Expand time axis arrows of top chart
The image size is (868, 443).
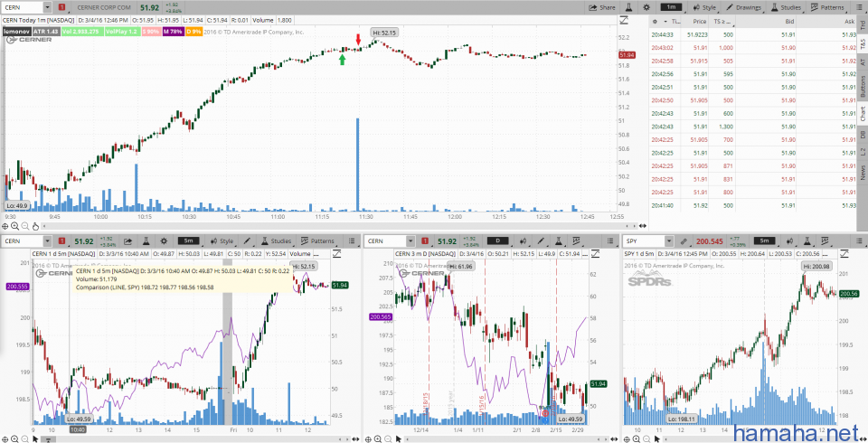(643, 226)
